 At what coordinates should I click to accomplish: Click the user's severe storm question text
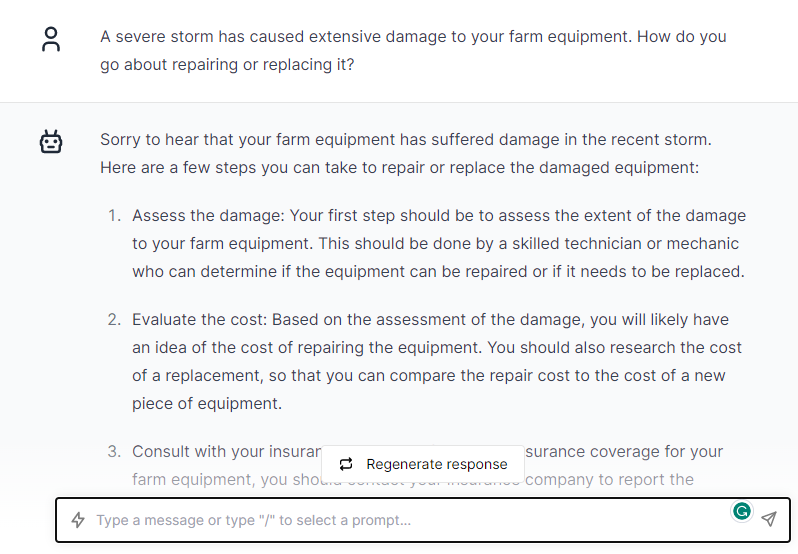click(x=413, y=50)
